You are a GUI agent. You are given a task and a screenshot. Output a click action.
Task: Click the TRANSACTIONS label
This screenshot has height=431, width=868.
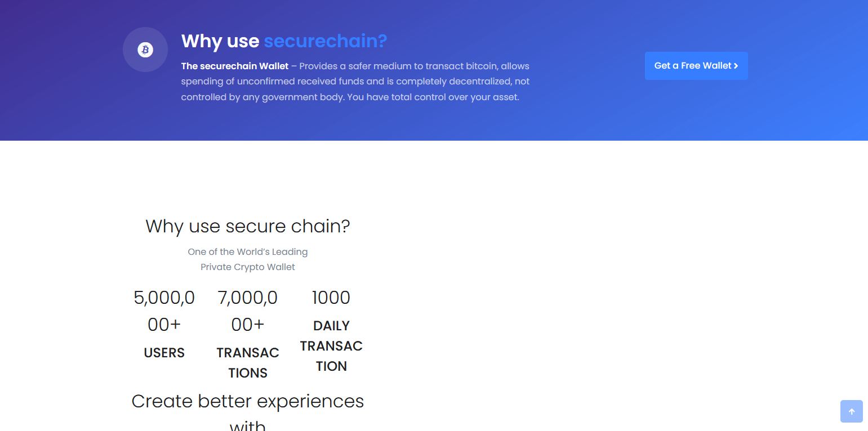pyautogui.click(x=248, y=363)
